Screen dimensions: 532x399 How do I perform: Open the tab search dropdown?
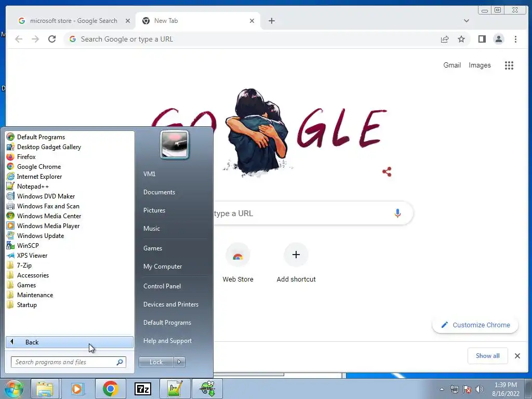coord(467,21)
